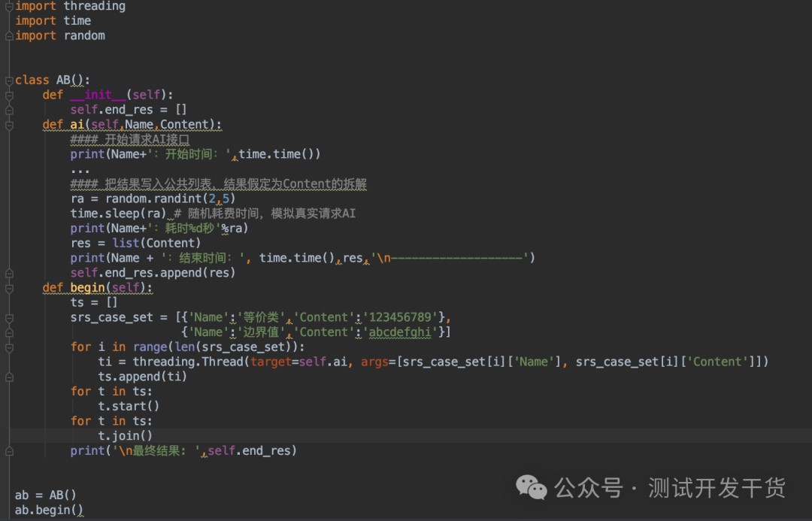Click 't.start()' line
Viewport: 812px width, 521px height.
pyautogui.click(x=129, y=406)
